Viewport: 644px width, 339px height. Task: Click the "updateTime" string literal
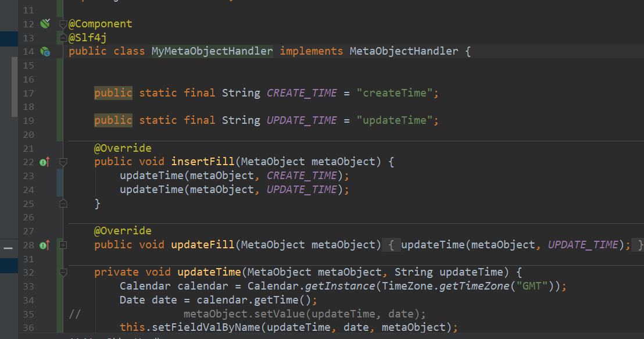pos(394,120)
